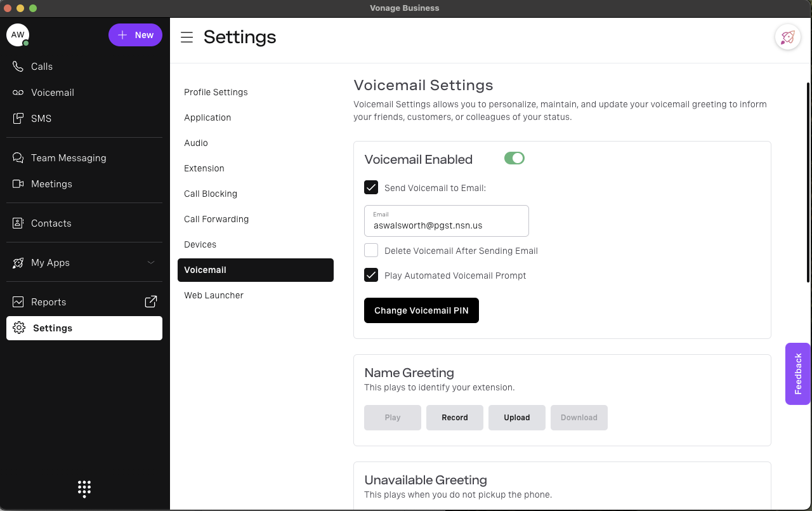Viewport: 812px width, 511px height.
Task: Toggle the hamburger menu icon
Action: point(187,37)
